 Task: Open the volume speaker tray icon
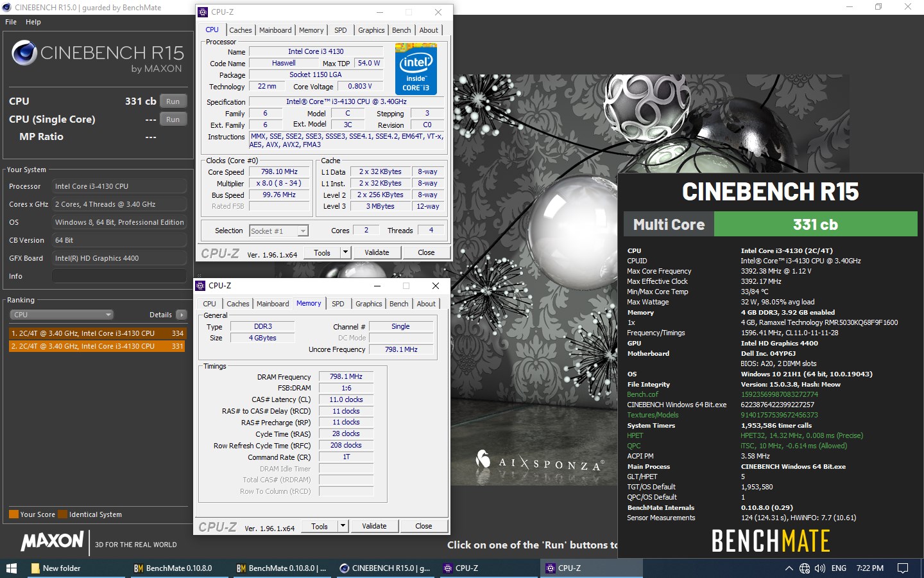(820, 568)
